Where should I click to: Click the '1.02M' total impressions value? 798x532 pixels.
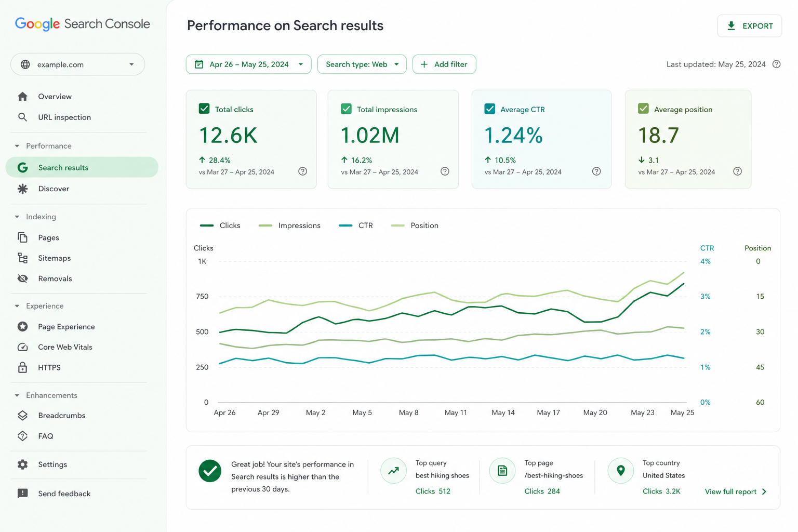click(370, 136)
